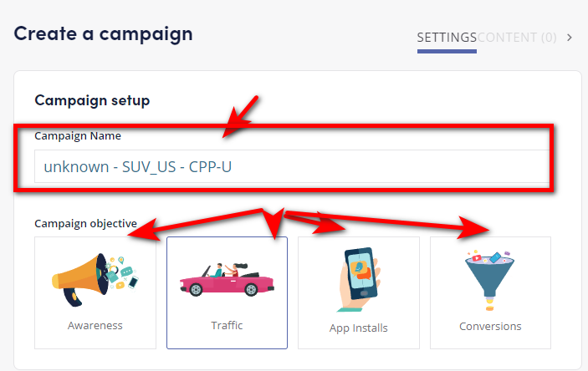Pick the hand-held phone App Installs icon
Screen dimensions: 588x371
point(359,279)
